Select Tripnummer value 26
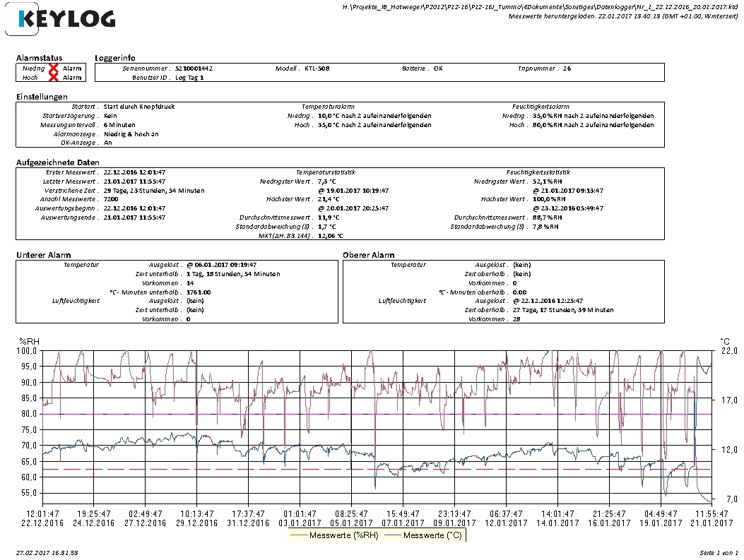 tap(567, 68)
